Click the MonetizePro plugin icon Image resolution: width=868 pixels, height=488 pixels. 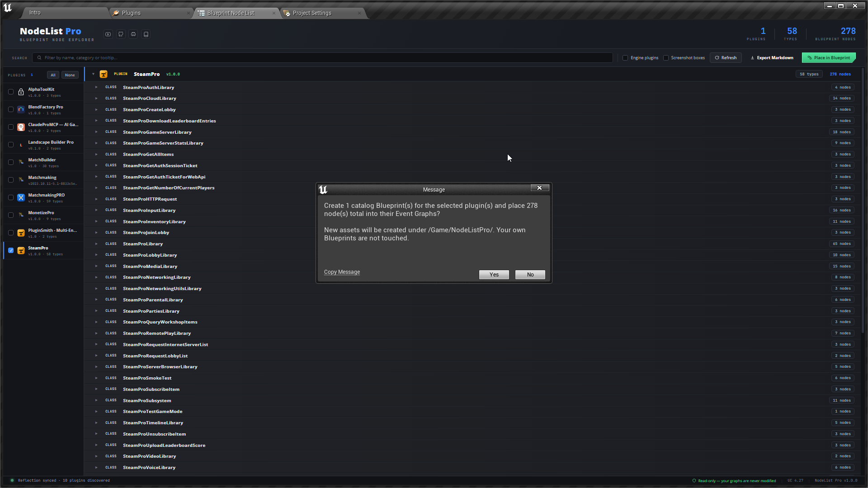coord(21,215)
